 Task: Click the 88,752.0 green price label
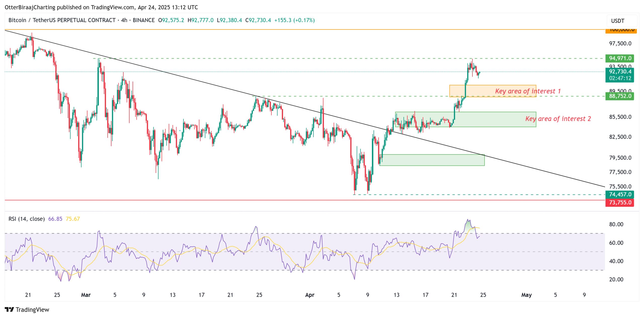point(619,96)
